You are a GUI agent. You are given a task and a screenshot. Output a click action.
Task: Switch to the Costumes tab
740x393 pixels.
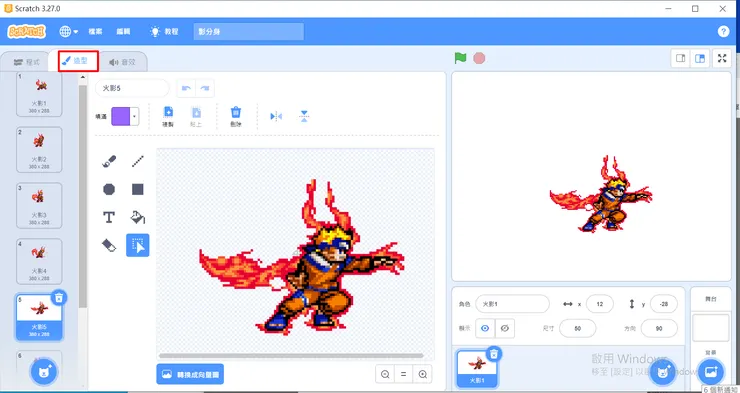(x=78, y=61)
